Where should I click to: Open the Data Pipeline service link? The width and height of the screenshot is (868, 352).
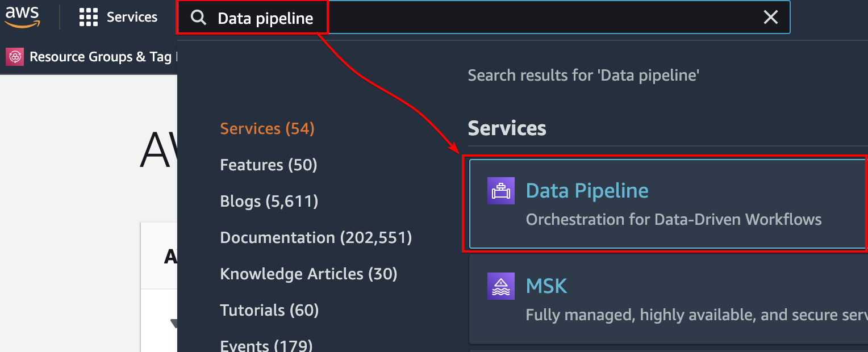tap(587, 191)
